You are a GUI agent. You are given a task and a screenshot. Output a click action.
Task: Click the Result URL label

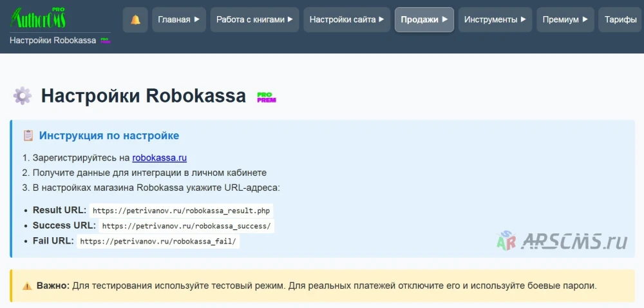[59, 210]
